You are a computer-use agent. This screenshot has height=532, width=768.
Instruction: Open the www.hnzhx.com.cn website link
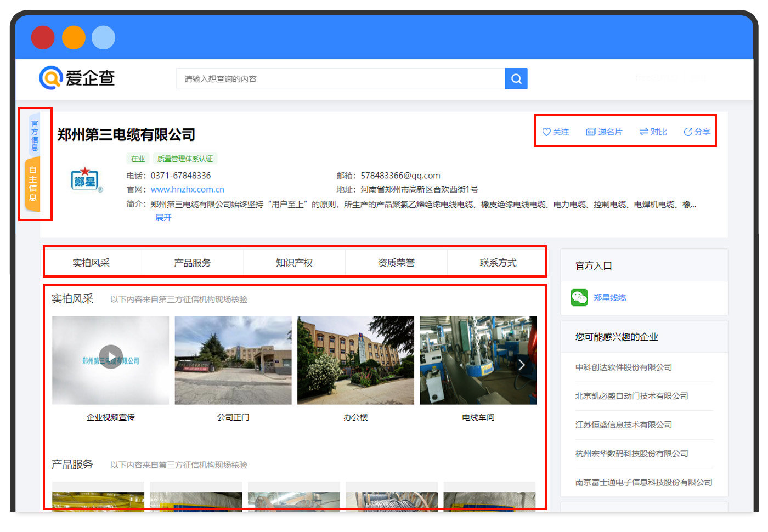click(188, 189)
